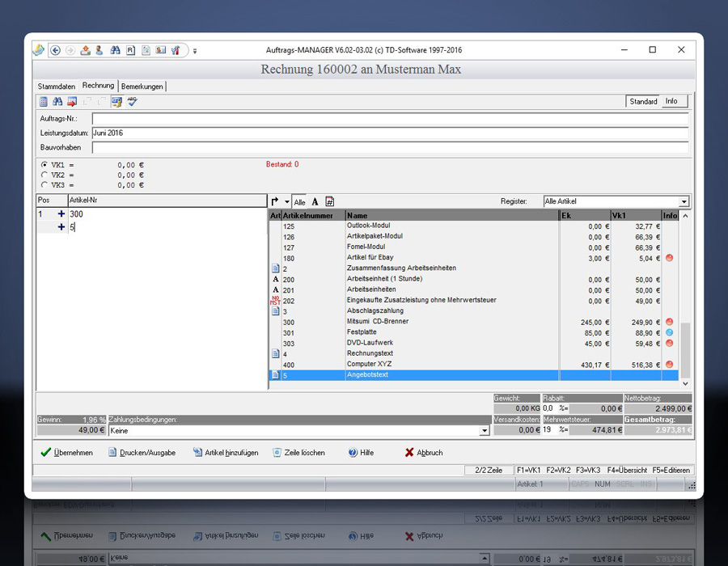Click the binoculars search icon in the title toolbar

[x=115, y=50]
